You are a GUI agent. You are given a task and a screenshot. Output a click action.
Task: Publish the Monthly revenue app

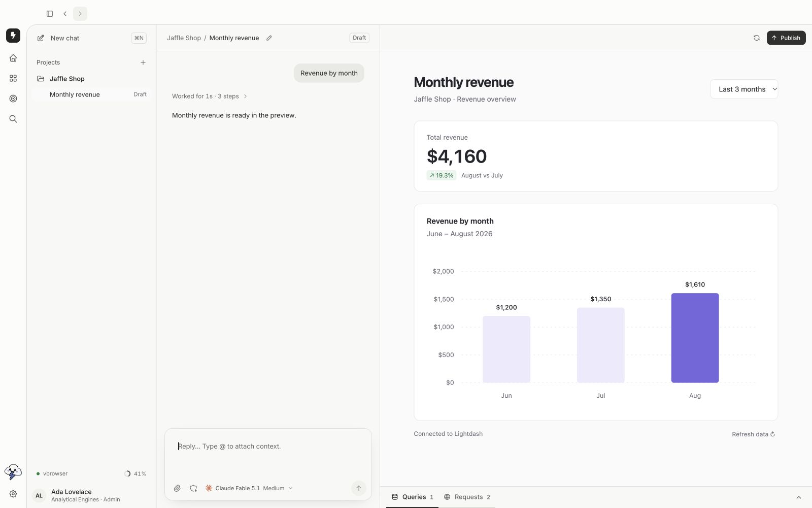coord(786,38)
